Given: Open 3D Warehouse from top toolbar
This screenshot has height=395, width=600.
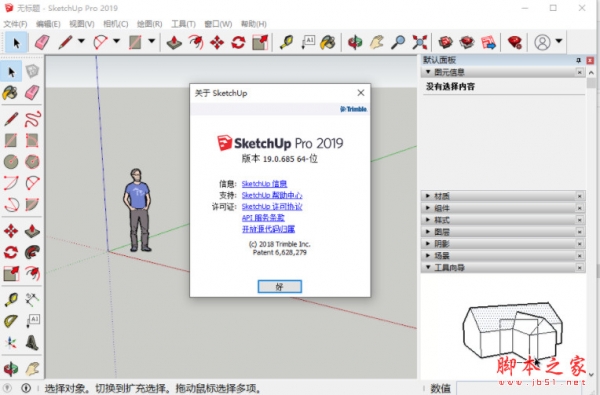Looking at the screenshot, I should pos(445,42).
